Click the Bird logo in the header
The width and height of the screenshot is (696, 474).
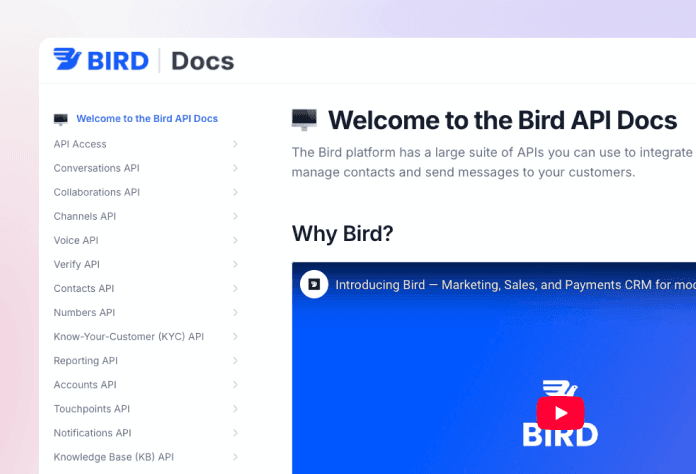pyautogui.click(x=101, y=60)
